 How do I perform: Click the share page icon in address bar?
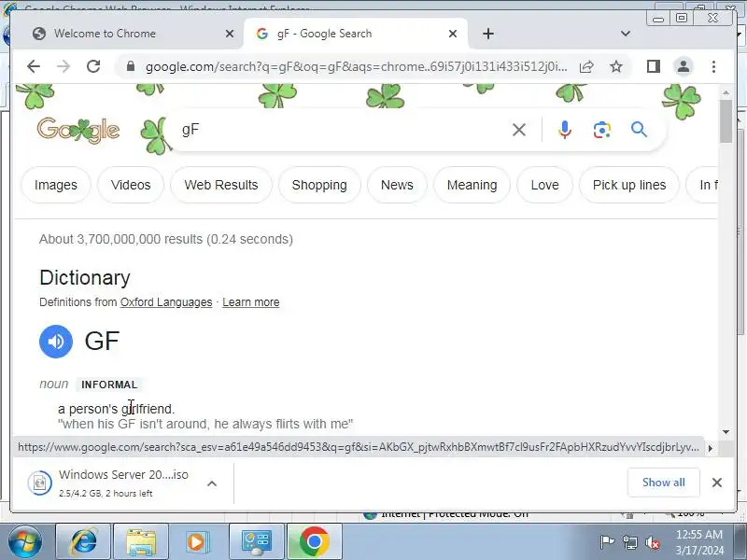pyautogui.click(x=586, y=66)
